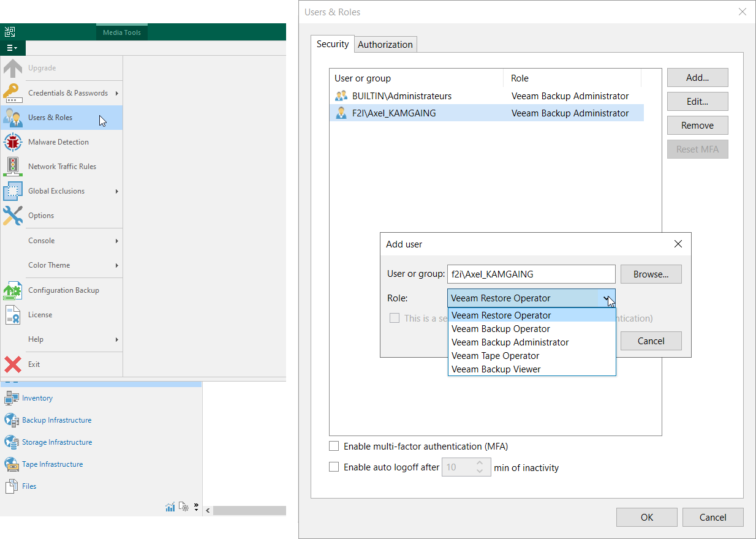The height and width of the screenshot is (539, 756).
Task: Click OK in Users & Roles dialog
Action: coord(647,518)
